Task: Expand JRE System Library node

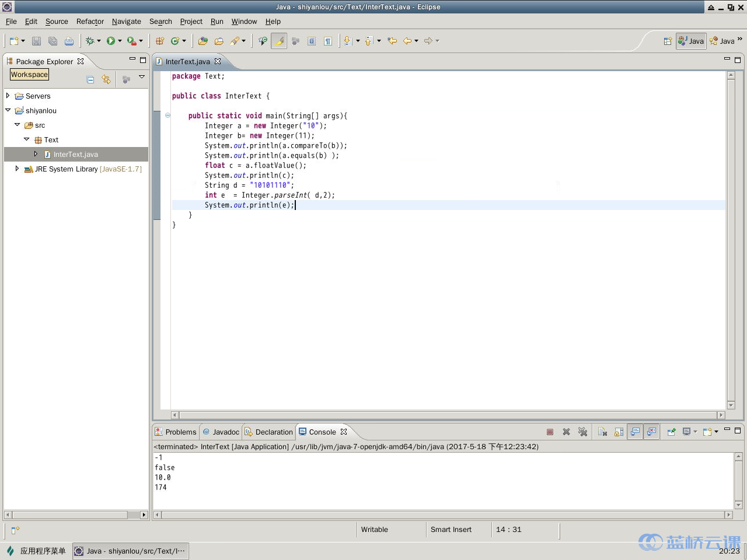Action: [x=17, y=169]
